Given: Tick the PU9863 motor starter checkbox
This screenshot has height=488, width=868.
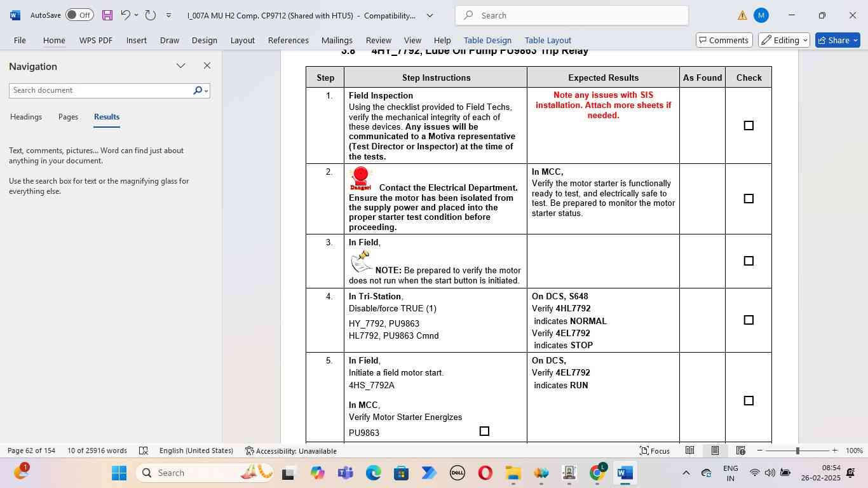Looking at the screenshot, I should [x=484, y=431].
